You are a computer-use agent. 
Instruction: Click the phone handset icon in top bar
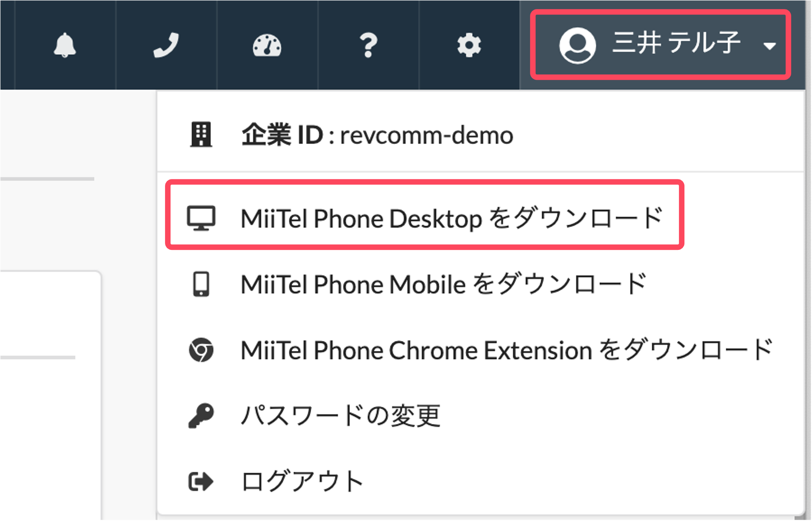(x=166, y=45)
